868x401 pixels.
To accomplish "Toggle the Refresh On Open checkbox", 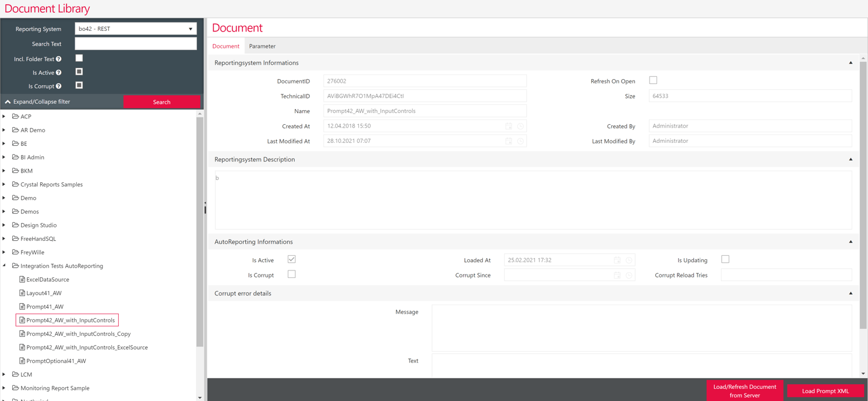I will pos(653,80).
